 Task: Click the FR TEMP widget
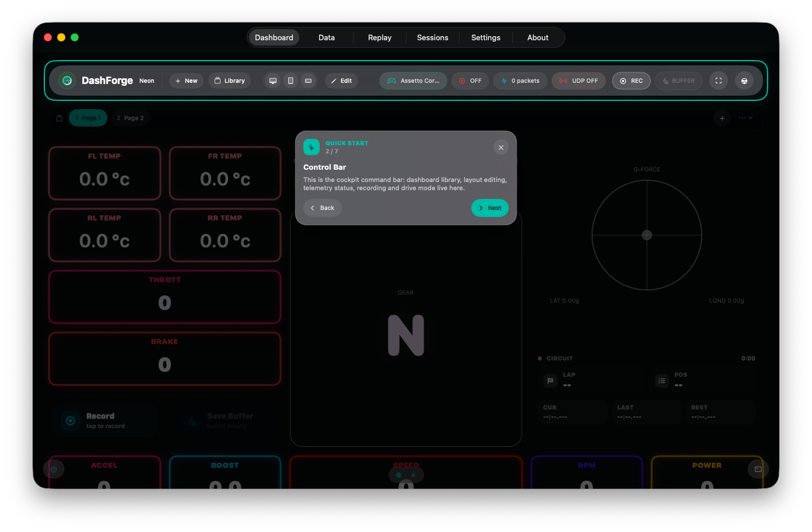[225, 173]
